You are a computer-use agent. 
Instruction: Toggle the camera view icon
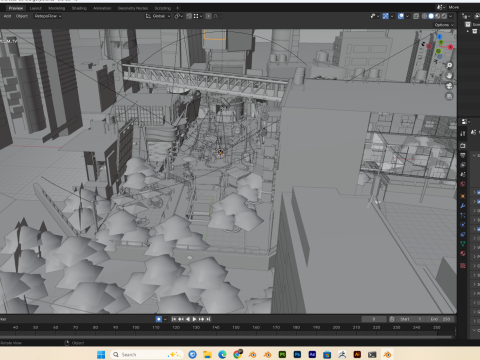449,86
